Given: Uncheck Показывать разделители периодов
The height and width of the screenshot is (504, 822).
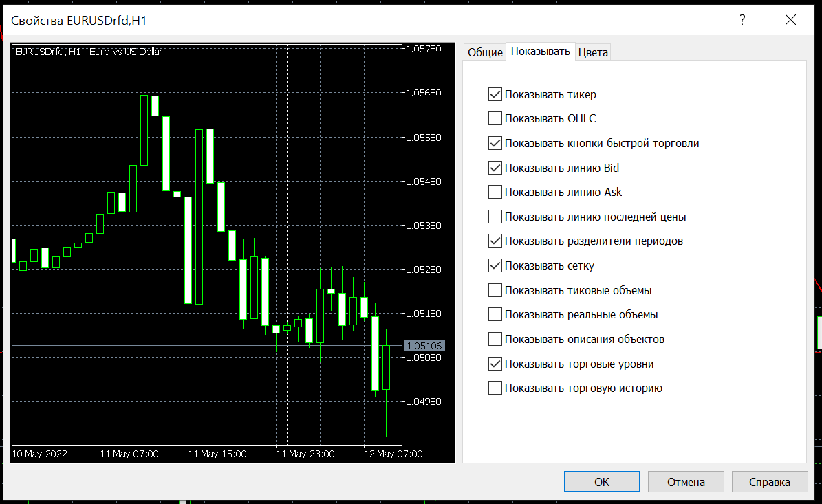Looking at the screenshot, I should click(495, 241).
